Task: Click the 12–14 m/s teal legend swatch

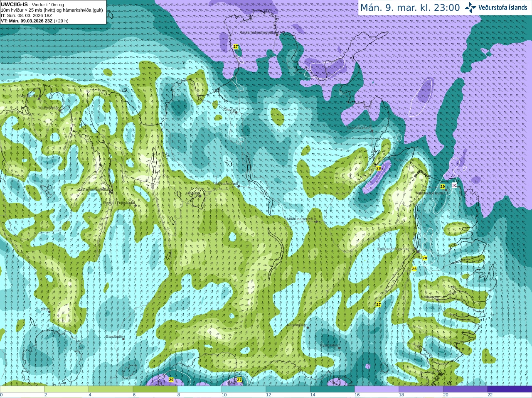Action: click(x=288, y=389)
